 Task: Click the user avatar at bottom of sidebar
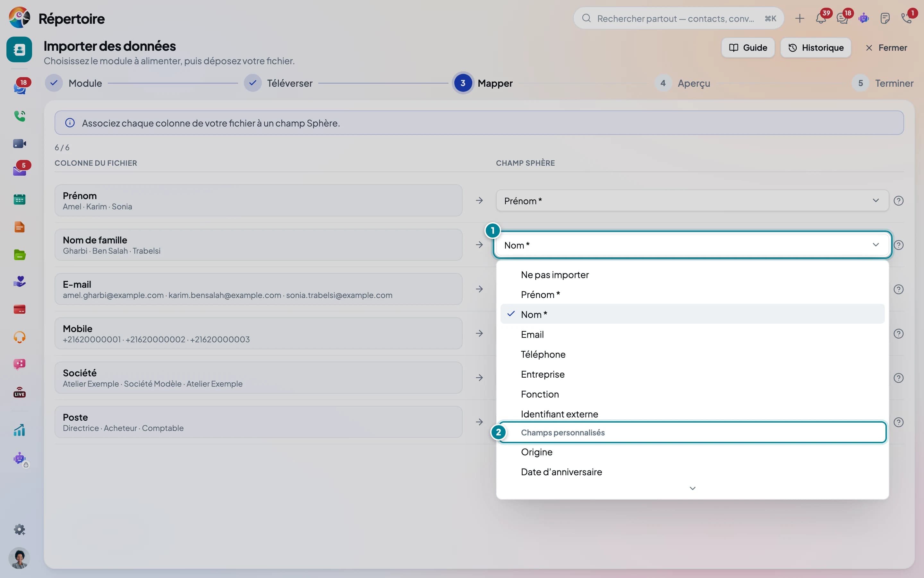click(19, 558)
